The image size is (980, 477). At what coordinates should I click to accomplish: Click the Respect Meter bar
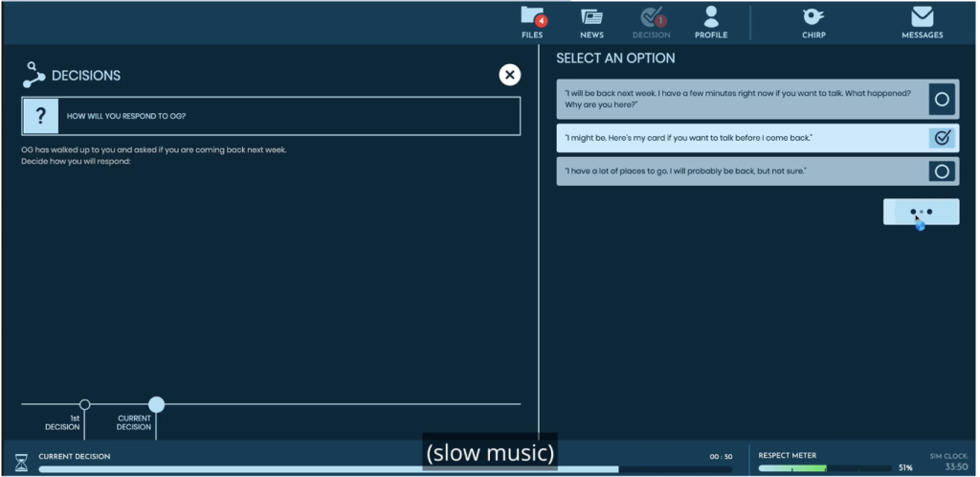coord(825,467)
